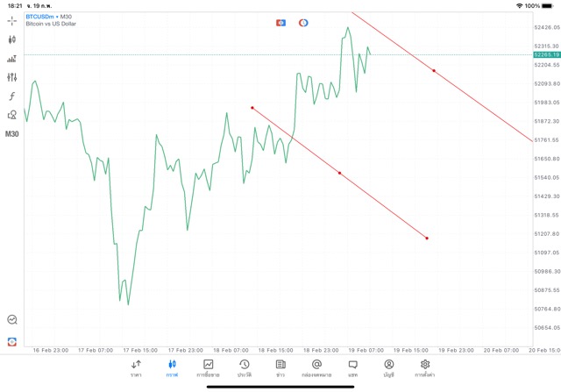The width and height of the screenshot is (561, 392).
Task: Open the drawing objects shapes tool
Action: [12, 115]
